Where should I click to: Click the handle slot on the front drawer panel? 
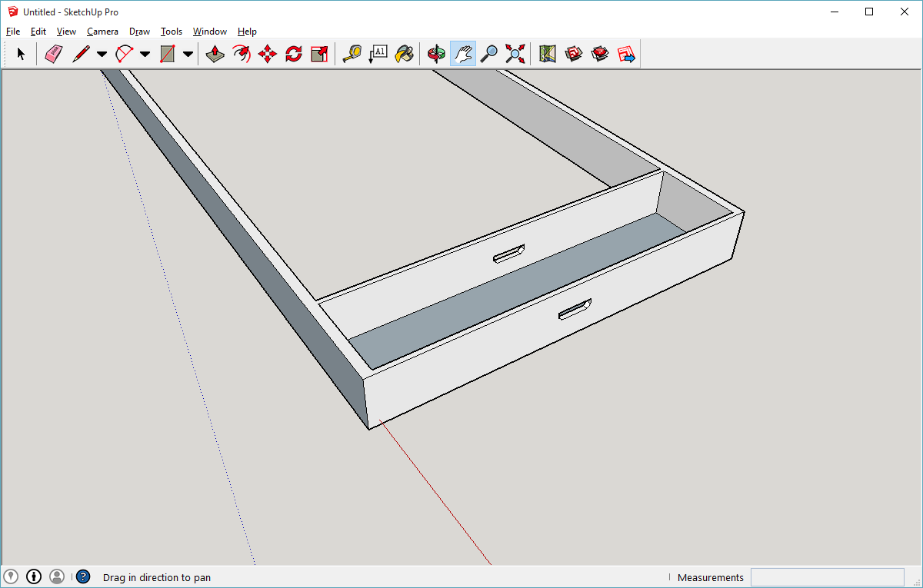[x=575, y=309]
